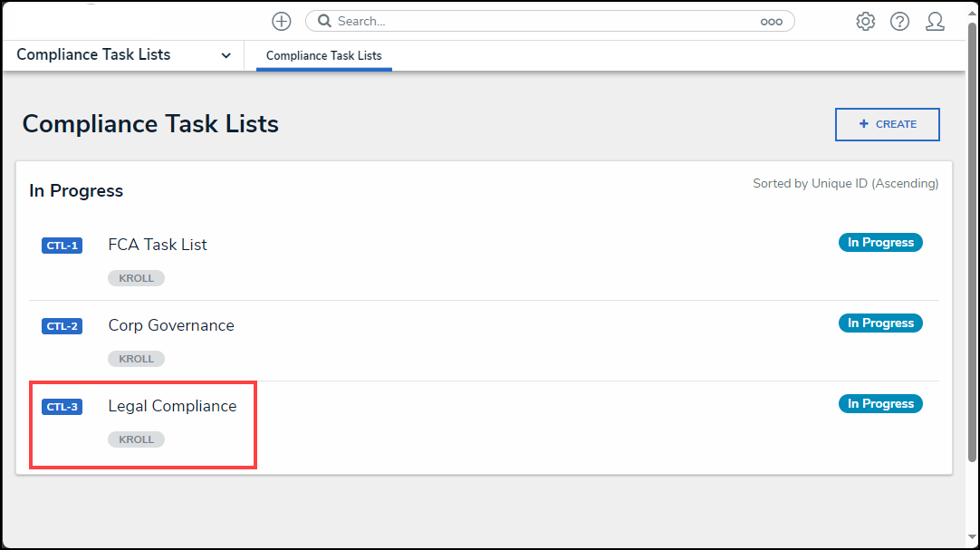The image size is (980, 550).
Task: Click In Progress status of FCA Task List
Action: click(x=880, y=243)
